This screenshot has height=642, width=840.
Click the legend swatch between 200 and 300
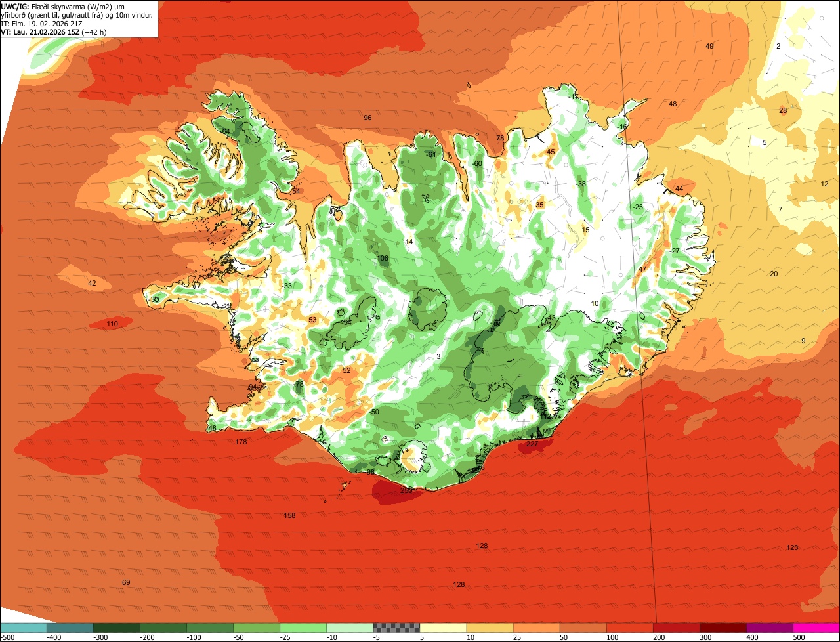click(x=676, y=628)
